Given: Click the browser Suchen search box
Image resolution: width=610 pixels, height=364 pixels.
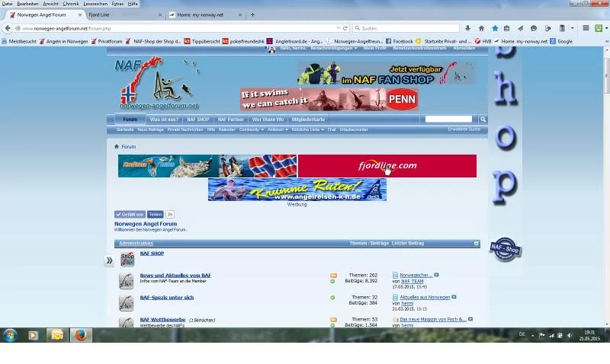Looking at the screenshot, I should click(406, 28).
